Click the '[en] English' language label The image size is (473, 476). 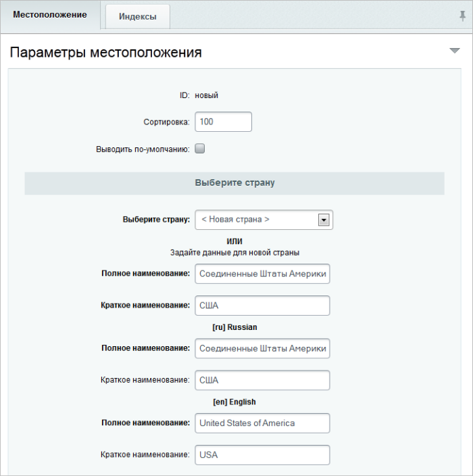(x=234, y=402)
